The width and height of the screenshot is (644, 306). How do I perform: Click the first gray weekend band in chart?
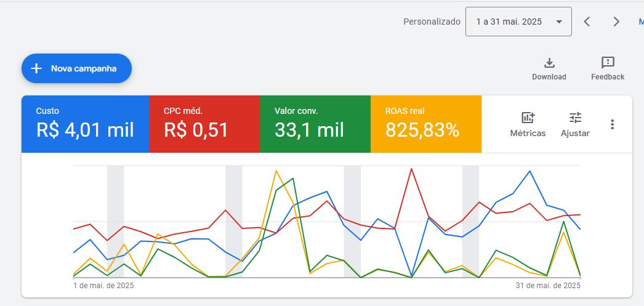pos(115,222)
